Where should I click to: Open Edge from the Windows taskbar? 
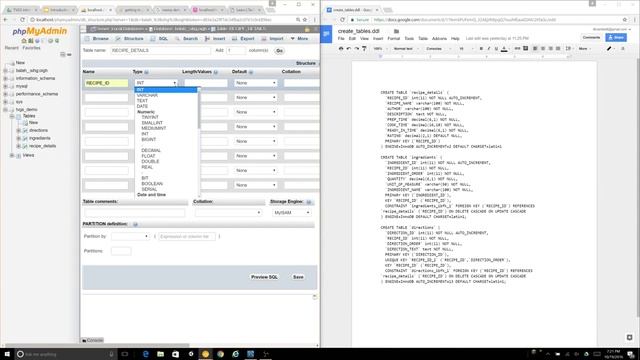(146, 354)
